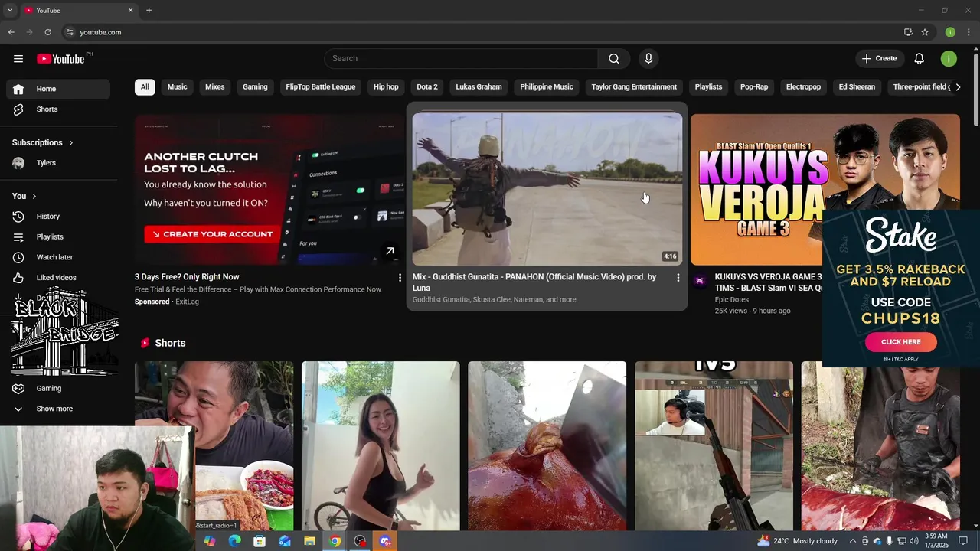Bookmark this page with the star
Viewport: 980px width, 551px height.
click(x=925, y=32)
